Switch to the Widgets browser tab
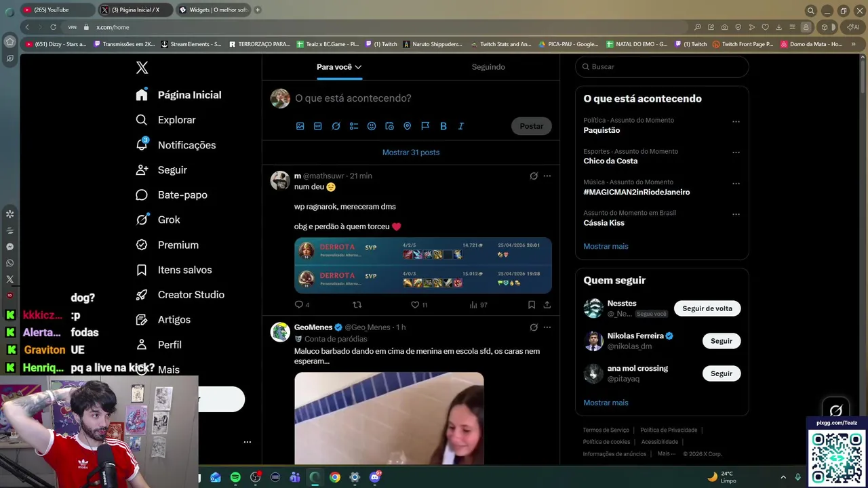The height and width of the screenshot is (488, 868). coord(212,9)
